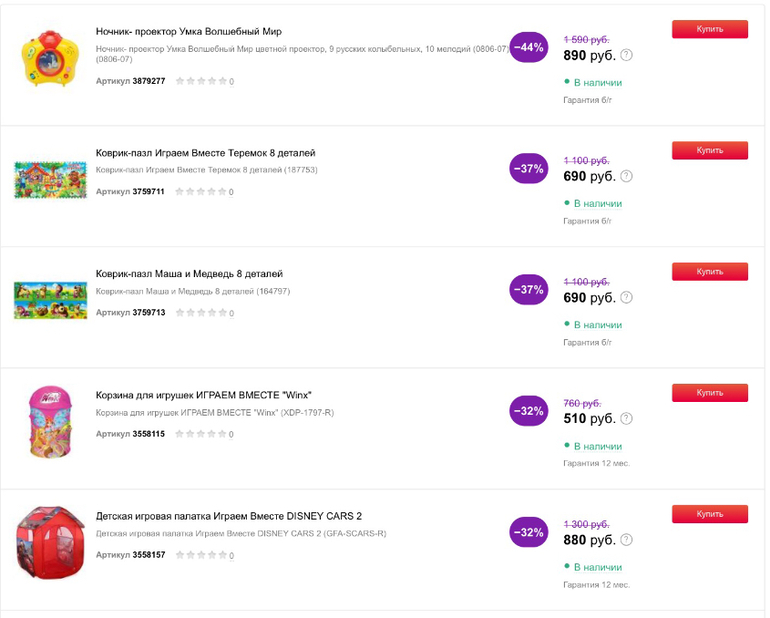Image resolution: width=770 pixels, height=618 pixels.
Task: Click price info icon for Winx basket
Action: point(627,419)
